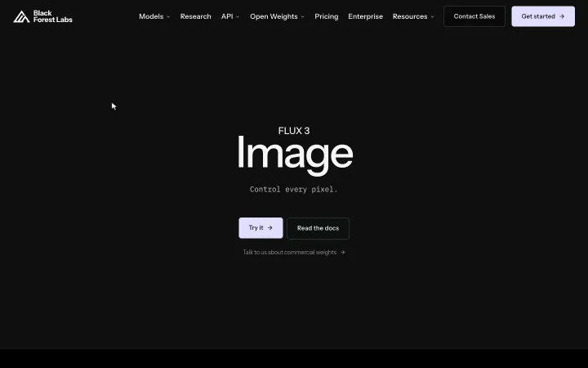Click the Contact Sales button
Image resolution: width=588 pixels, height=368 pixels.
474,16
